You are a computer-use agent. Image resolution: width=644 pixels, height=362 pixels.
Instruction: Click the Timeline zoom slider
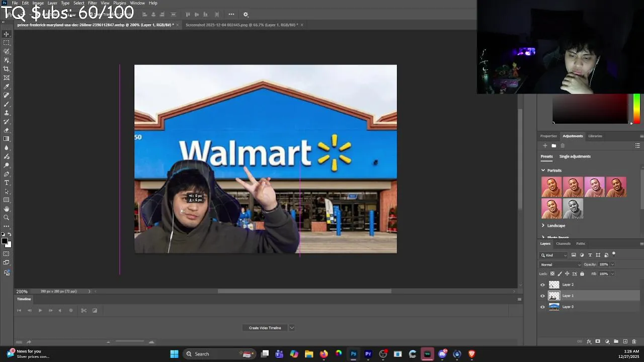tap(130, 342)
